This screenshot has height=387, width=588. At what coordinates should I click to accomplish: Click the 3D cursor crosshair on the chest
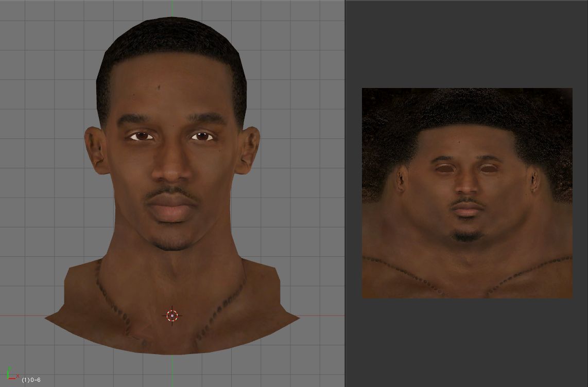[x=172, y=315]
